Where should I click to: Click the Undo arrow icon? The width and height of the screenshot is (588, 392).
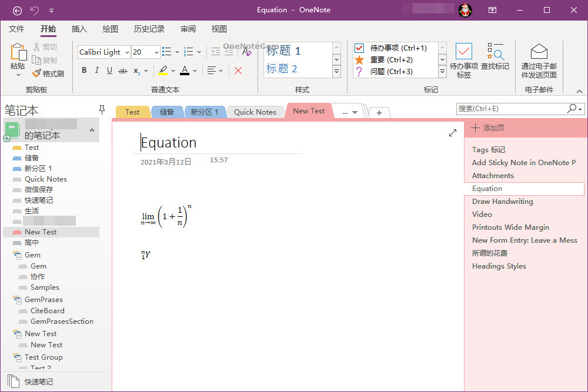[x=35, y=10]
